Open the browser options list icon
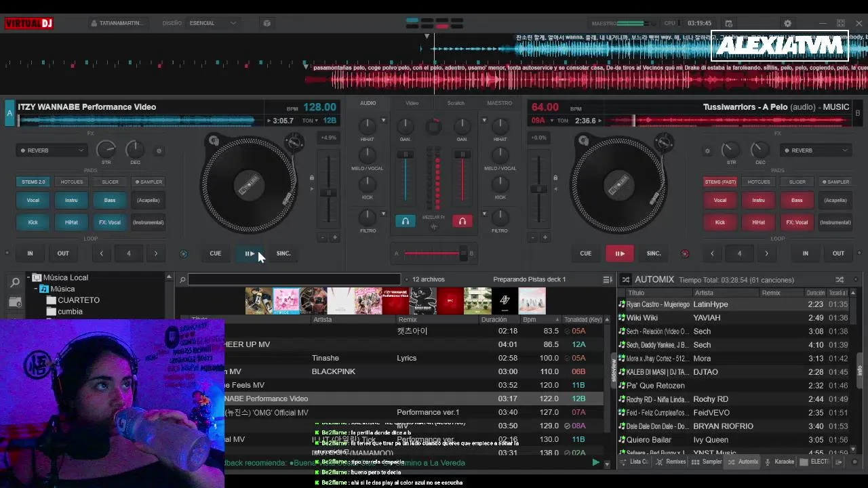This screenshot has width=868, height=488. coord(608,279)
